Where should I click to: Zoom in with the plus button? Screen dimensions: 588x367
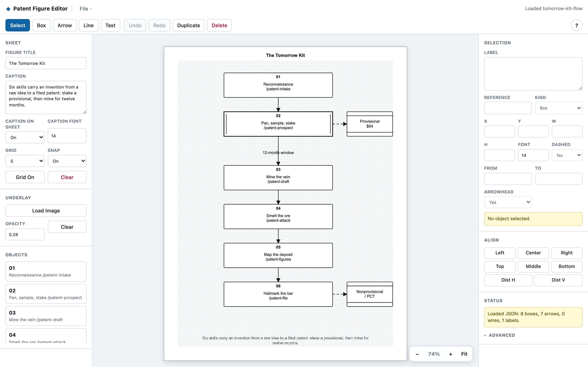pyautogui.click(x=451, y=354)
